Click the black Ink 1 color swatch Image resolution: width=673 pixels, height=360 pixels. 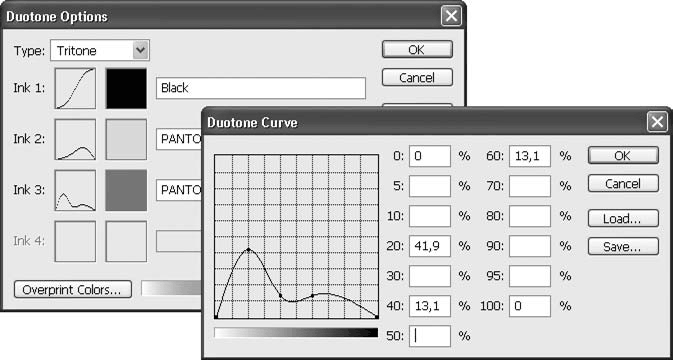[126, 88]
